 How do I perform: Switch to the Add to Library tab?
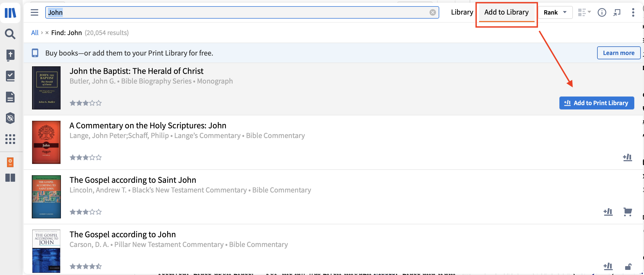click(x=506, y=12)
